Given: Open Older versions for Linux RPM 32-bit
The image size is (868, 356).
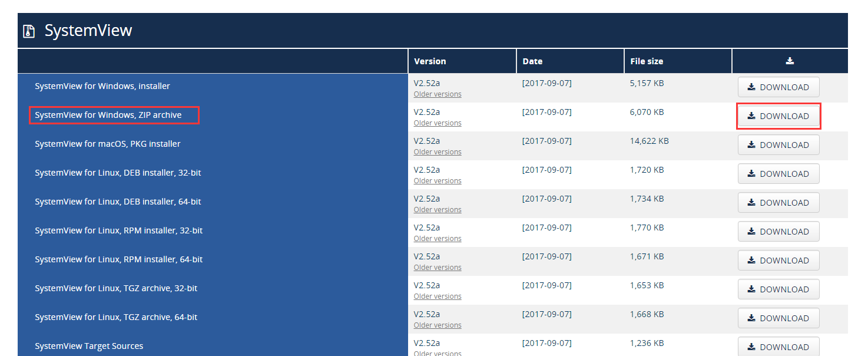Looking at the screenshot, I should 437,238.
